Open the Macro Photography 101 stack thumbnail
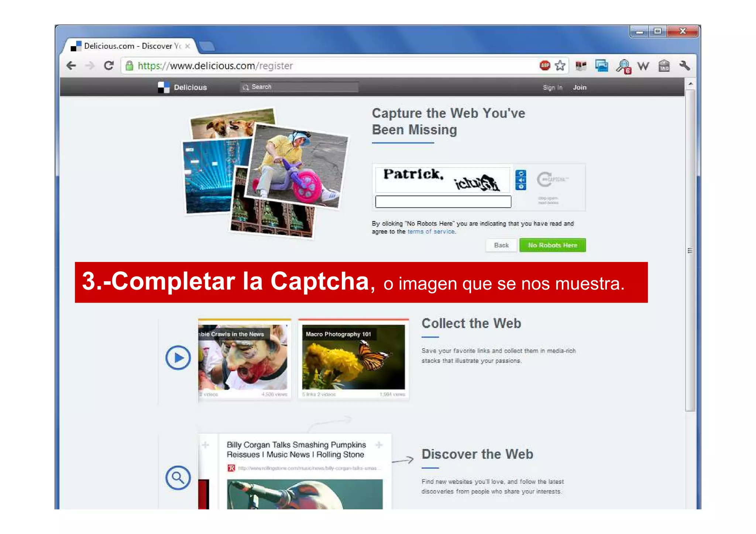756x534 pixels. click(353, 357)
